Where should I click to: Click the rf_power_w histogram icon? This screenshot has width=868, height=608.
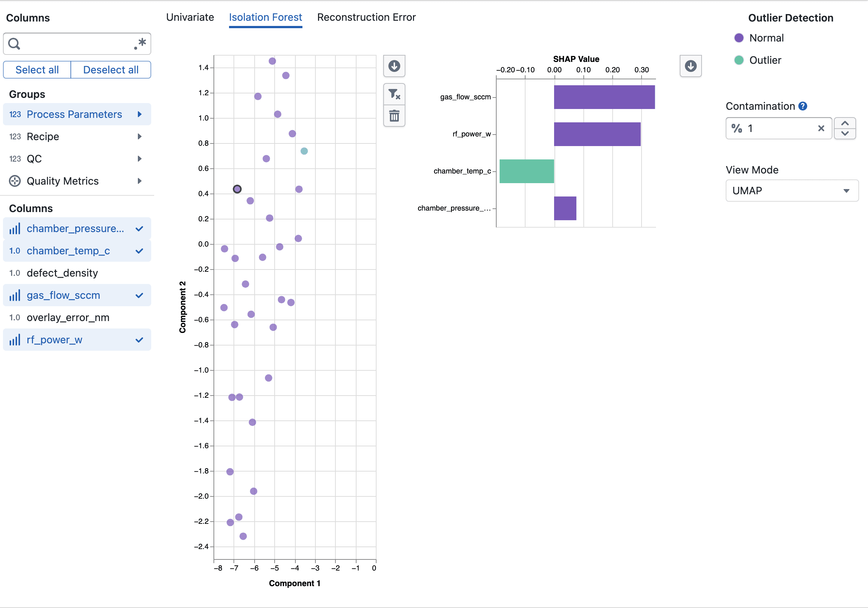click(x=15, y=340)
